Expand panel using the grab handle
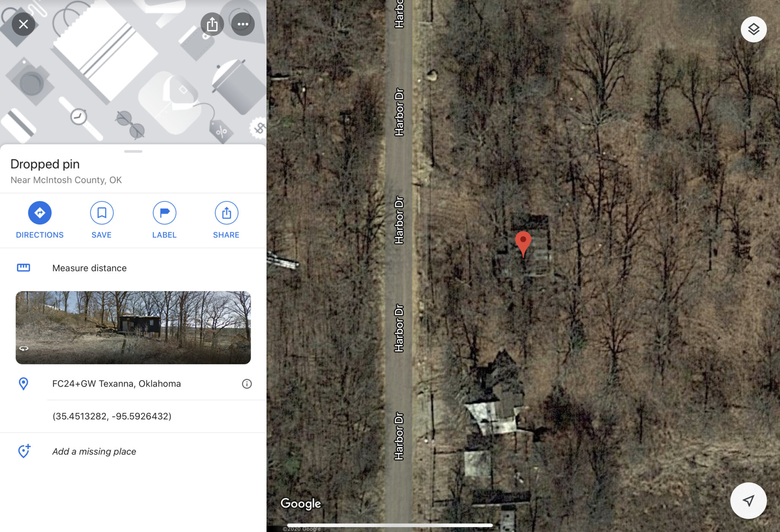The height and width of the screenshot is (532, 780). click(x=133, y=151)
